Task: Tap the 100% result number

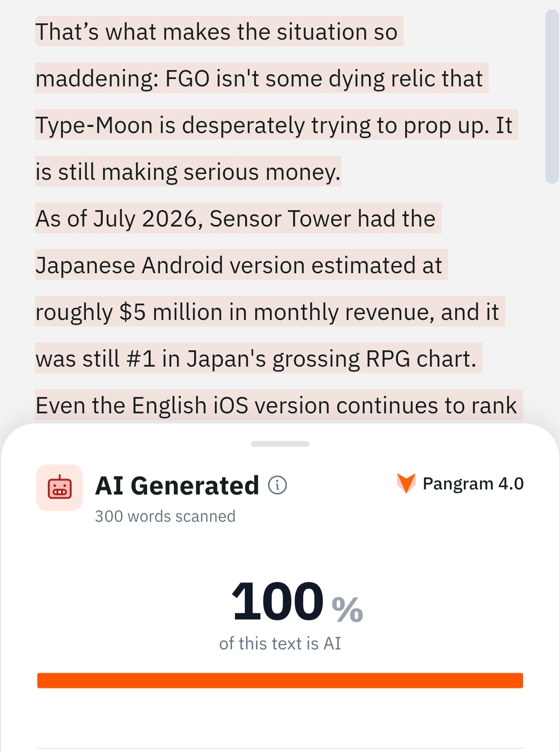Action: point(297,601)
